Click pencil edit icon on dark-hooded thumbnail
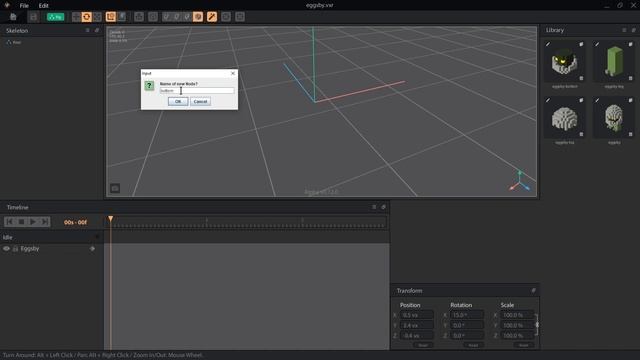This screenshot has height=360, width=640. tap(548, 44)
